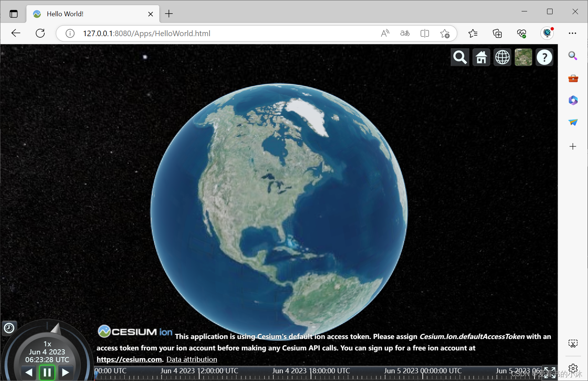Image resolution: width=588 pixels, height=381 pixels.
Task: Add this page to favorites
Action: pyautogui.click(x=445, y=34)
